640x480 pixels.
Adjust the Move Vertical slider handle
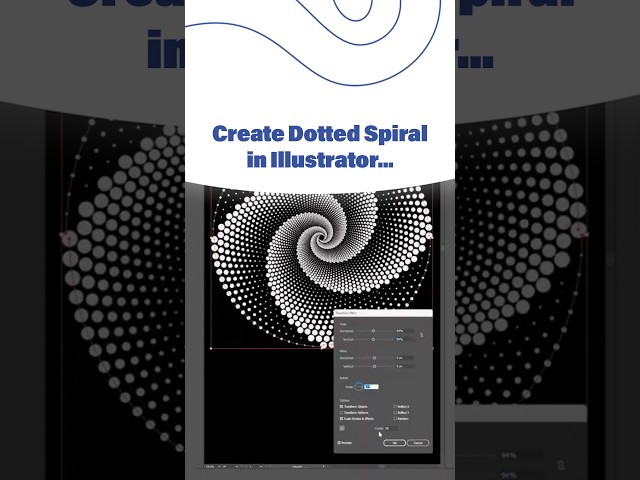pyautogui.click(x=374, y=367)
